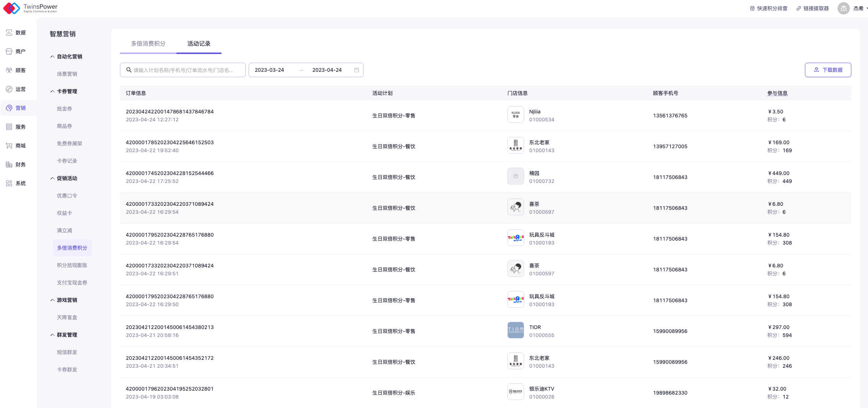Click the 商城 shopping cart icon
Image resolution: width=868 pixels, height=408 pixels.
click(x=9, y=146)
